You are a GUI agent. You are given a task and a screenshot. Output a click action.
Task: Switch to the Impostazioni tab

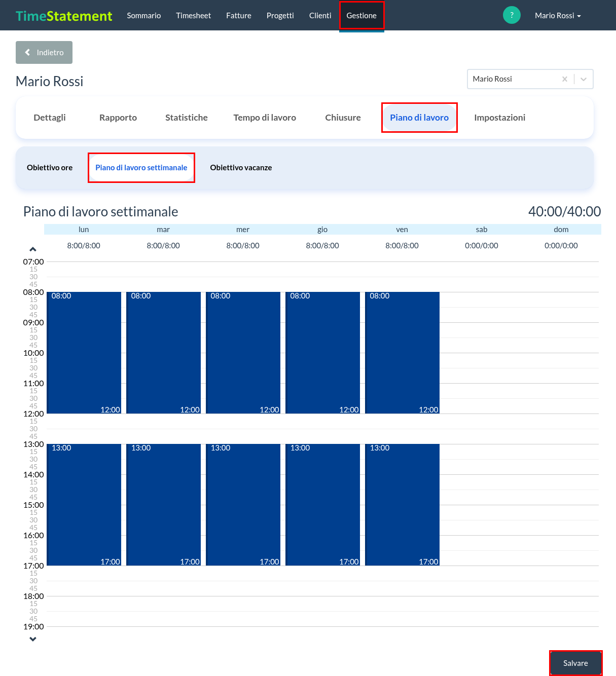click(500, 118)
